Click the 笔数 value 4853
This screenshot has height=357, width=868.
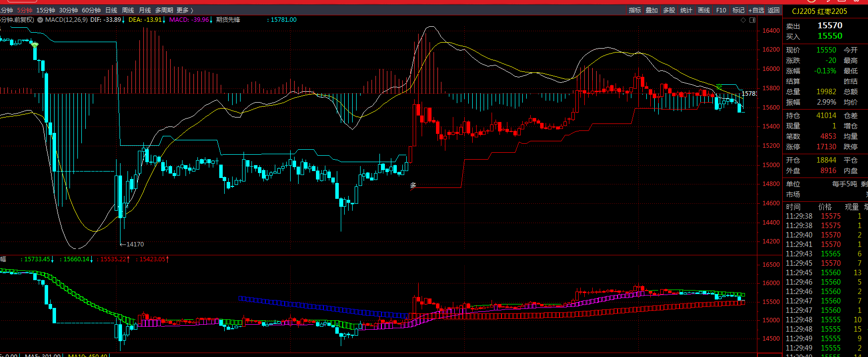828,136
